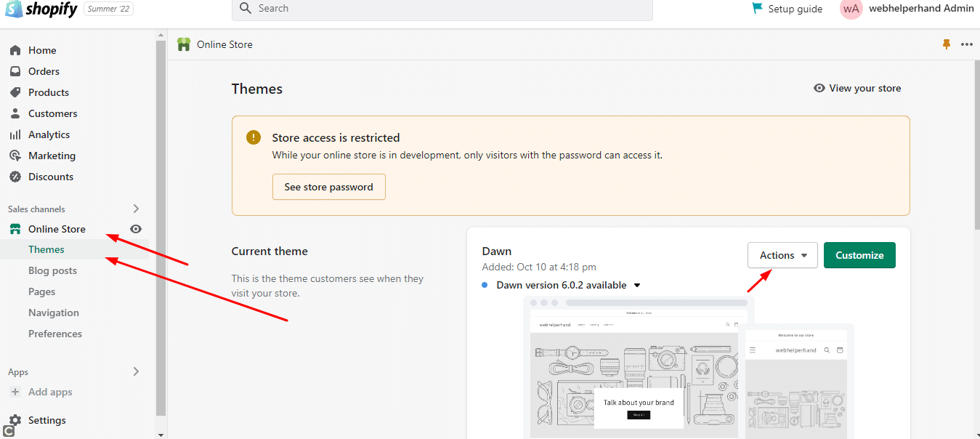This screenshot has height=439, width=980.
Task: Click the Current theme heading
Action: (270, 251)
